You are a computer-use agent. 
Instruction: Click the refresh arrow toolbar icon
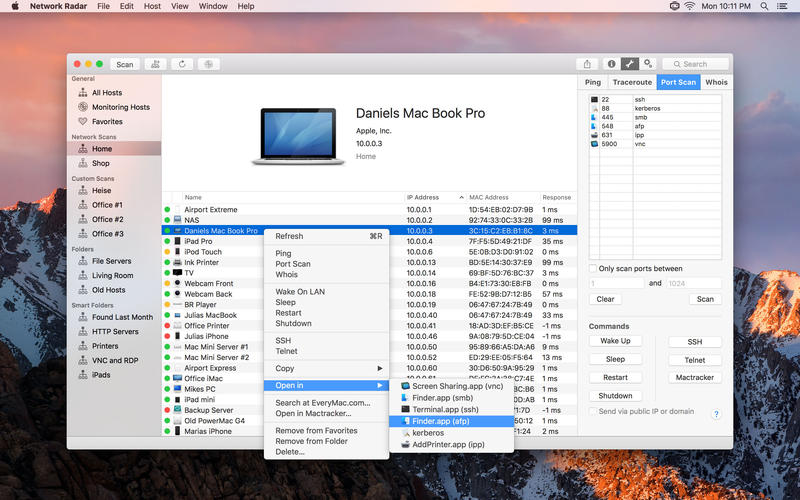[x=182, y=64]
